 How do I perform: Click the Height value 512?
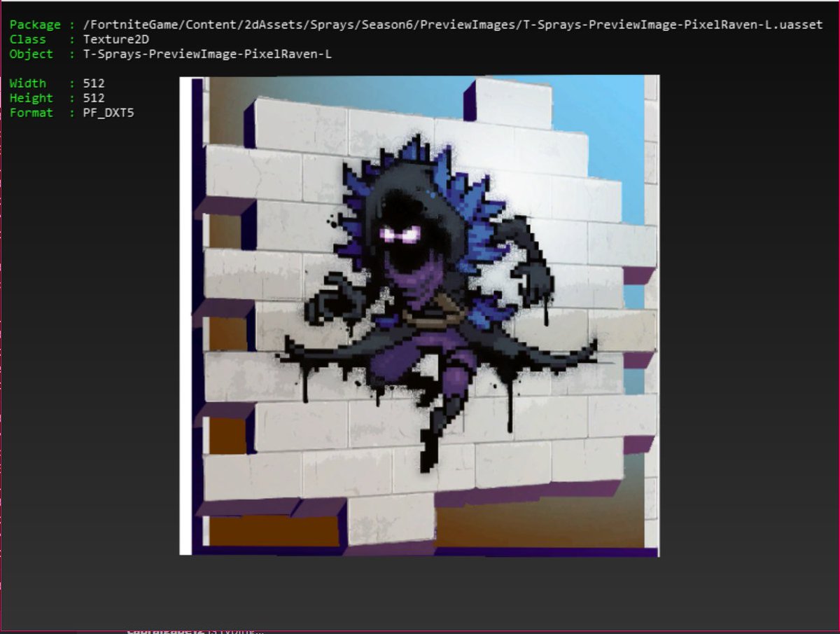pos(94,98)
